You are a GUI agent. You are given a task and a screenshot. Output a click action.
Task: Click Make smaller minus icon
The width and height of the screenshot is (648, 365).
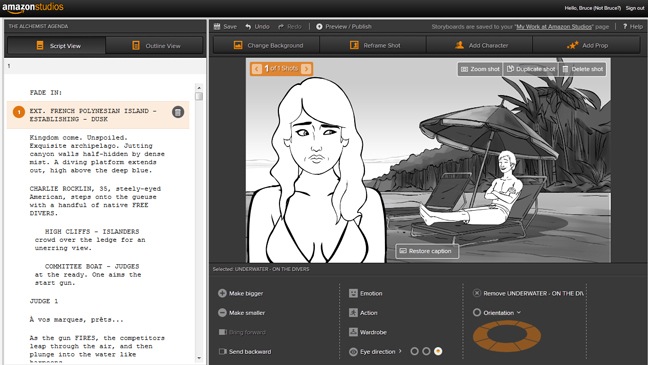coord(222,313)
